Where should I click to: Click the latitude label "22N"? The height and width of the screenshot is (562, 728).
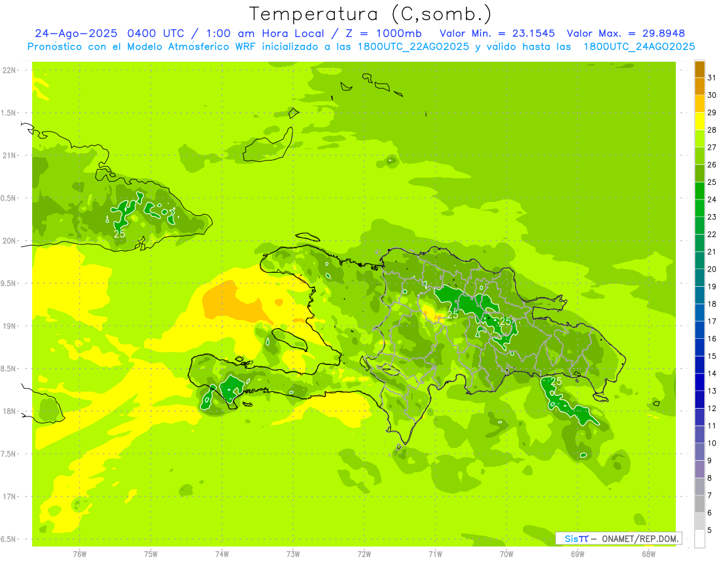9,70
